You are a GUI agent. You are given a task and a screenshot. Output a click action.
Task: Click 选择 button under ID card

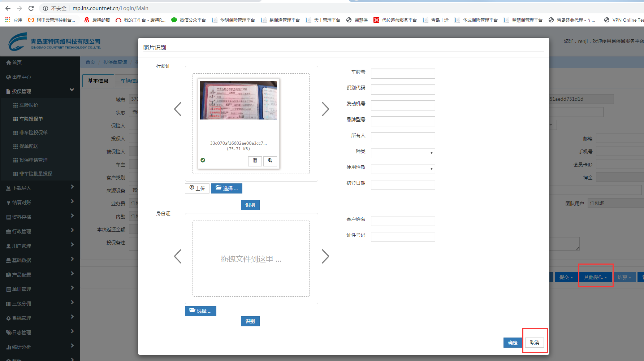[200, 311]
